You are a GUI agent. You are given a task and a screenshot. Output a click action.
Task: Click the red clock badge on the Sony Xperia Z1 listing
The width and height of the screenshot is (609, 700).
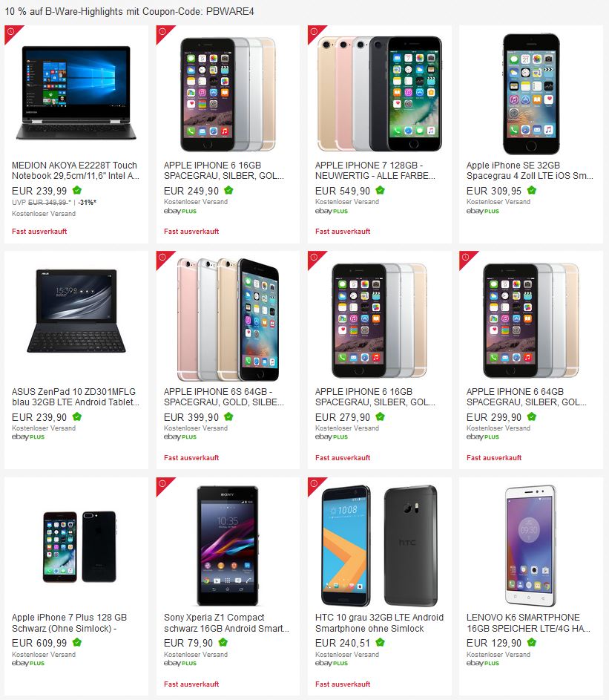click(163, 484)
